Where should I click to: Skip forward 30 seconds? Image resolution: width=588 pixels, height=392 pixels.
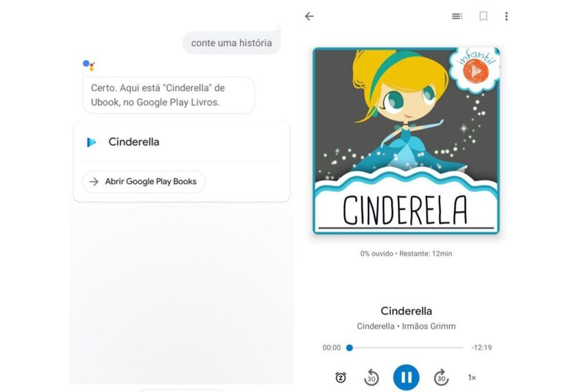pyautogui.click(x=441, y=377)
